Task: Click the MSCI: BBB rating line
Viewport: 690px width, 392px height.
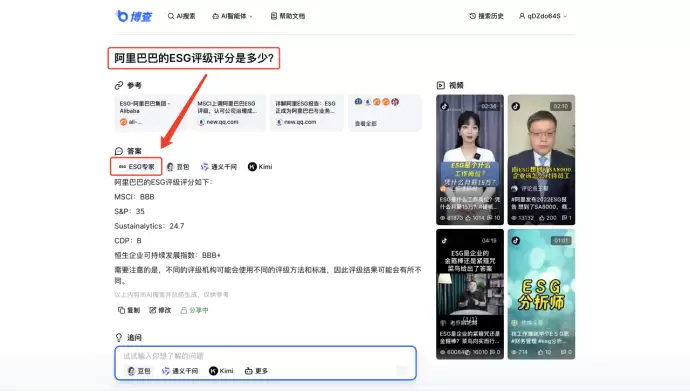Action: pos(134,197)
